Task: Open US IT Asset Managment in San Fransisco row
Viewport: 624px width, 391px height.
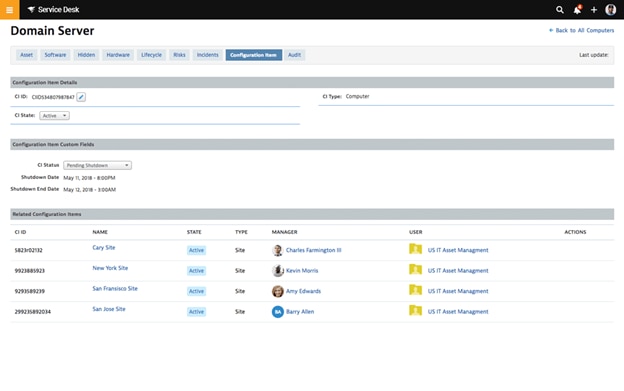Action: (458, 291)
